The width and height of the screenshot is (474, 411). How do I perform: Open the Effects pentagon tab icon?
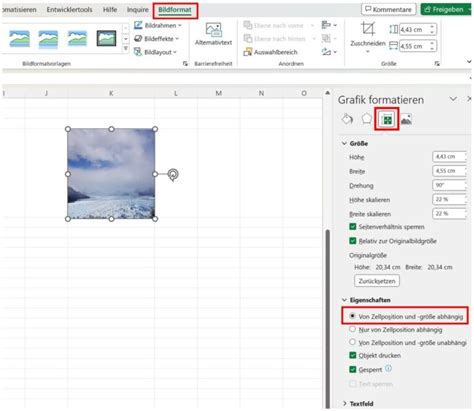point(366,119)
